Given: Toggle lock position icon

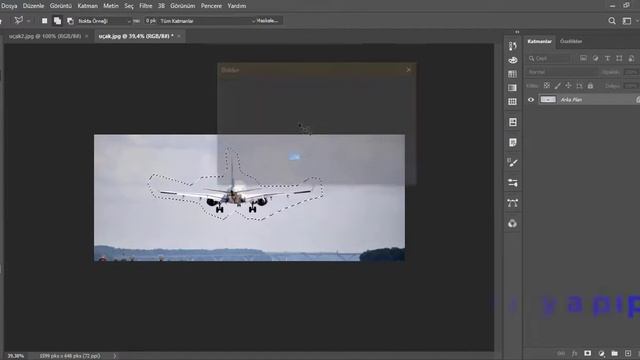Looking at the screenshot, I should point(568,86).
